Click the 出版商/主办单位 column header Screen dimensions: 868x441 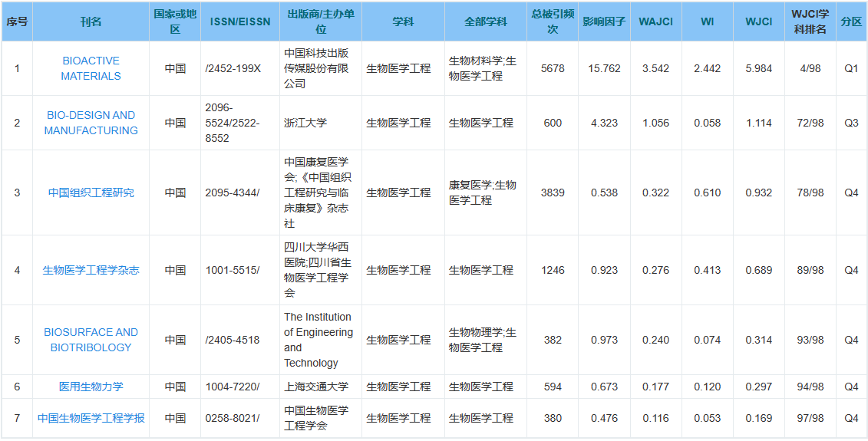point(321,21)
